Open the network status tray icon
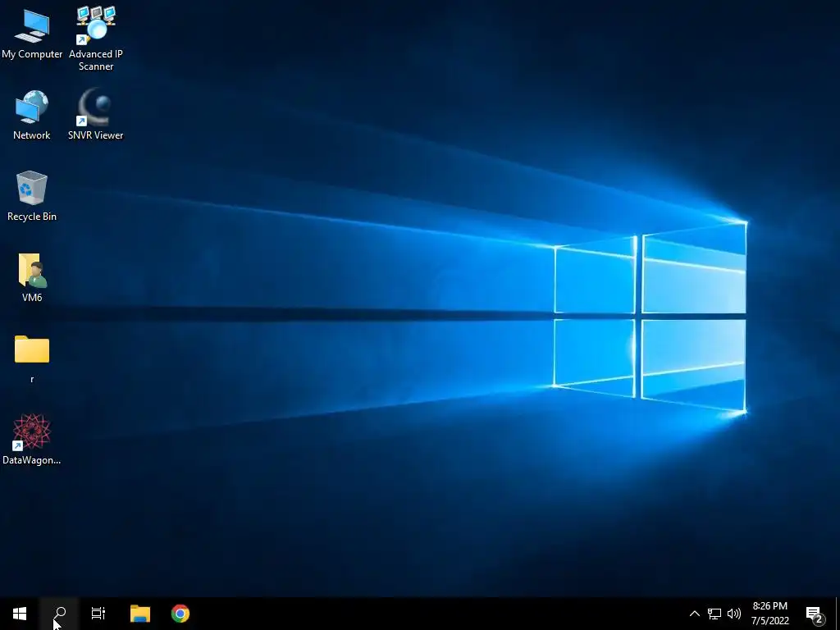The height and width of the screenshot is (630, 840). tap(714, 614)
